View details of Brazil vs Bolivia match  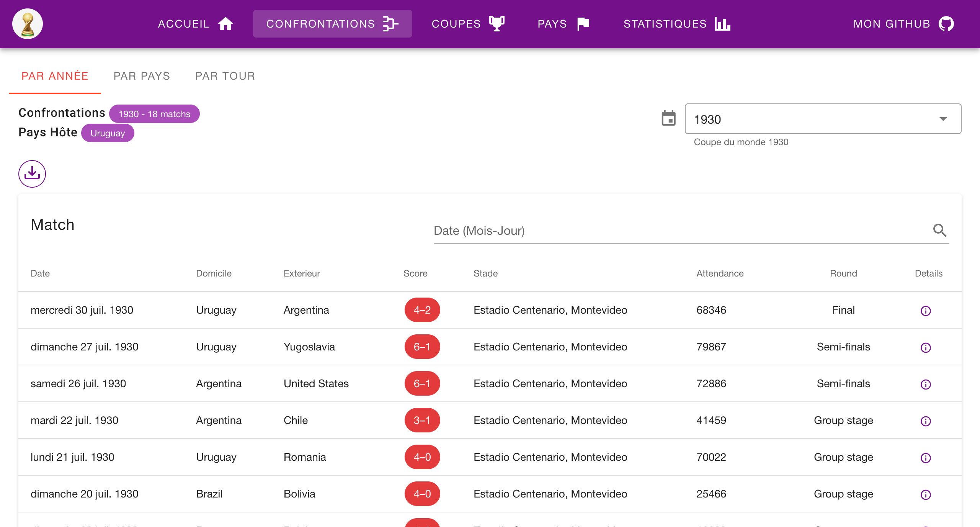[925, 494]
